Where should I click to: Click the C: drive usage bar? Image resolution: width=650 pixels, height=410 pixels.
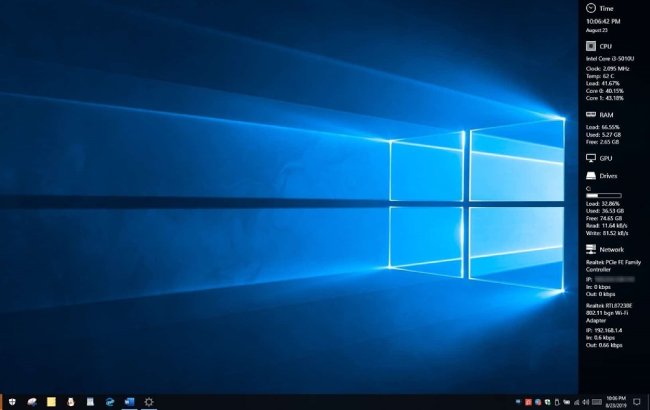pyautogui.click(x=604, y=195)
